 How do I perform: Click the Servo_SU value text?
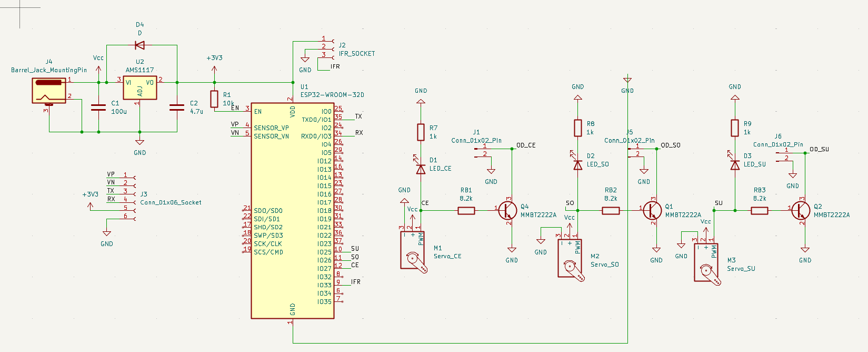741,269
